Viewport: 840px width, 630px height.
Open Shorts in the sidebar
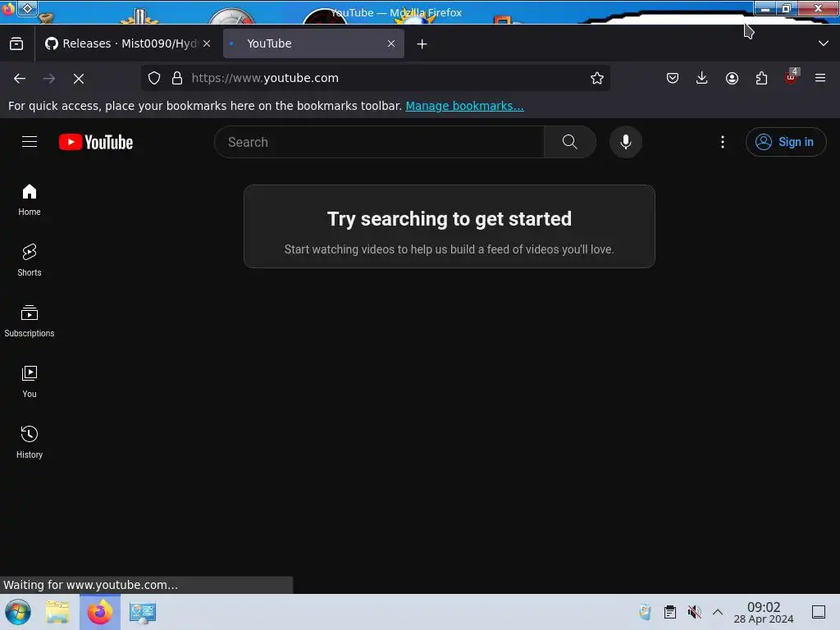pos(30,260)
